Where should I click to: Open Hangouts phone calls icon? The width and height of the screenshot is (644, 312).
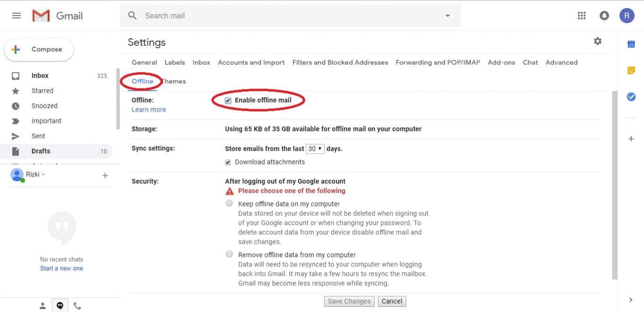[x=77, y=306]
